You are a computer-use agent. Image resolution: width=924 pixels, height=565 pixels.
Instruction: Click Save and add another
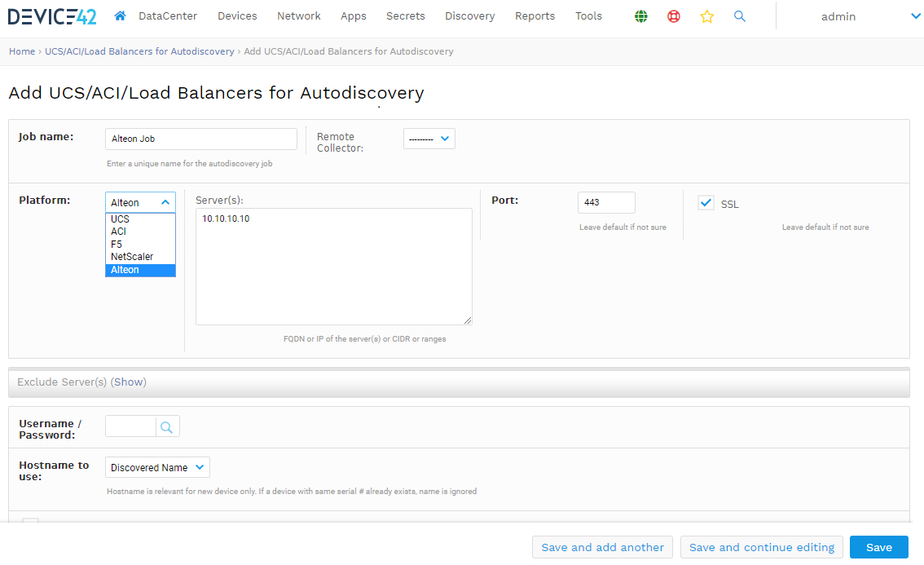tap(602, 547)
